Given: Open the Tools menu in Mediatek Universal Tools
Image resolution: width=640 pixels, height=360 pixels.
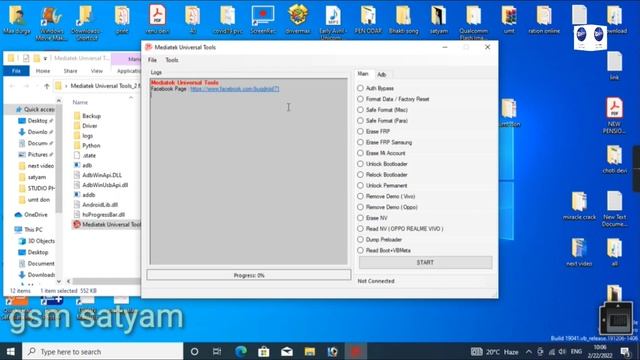Looking at the screenshot, I should (x=172, y=60).
